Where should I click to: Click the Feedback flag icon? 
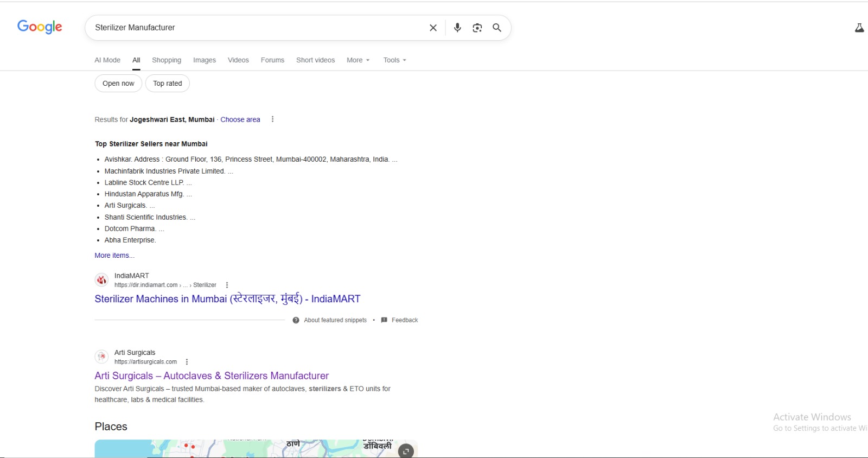pyautogui.click(x=384, y=320)
